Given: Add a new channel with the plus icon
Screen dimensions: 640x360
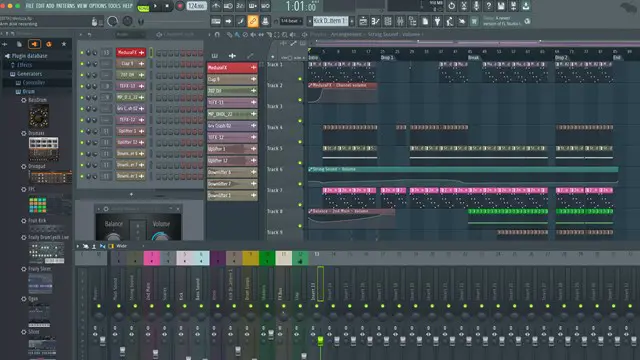Looking at the screenshot, I should [x=131, y=194].
